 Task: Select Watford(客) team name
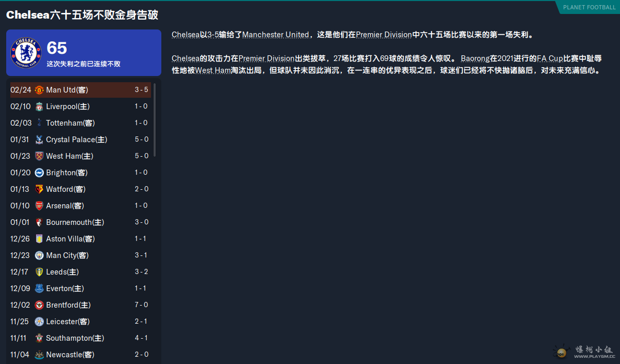pyautogui.click(x=66, y=189)
